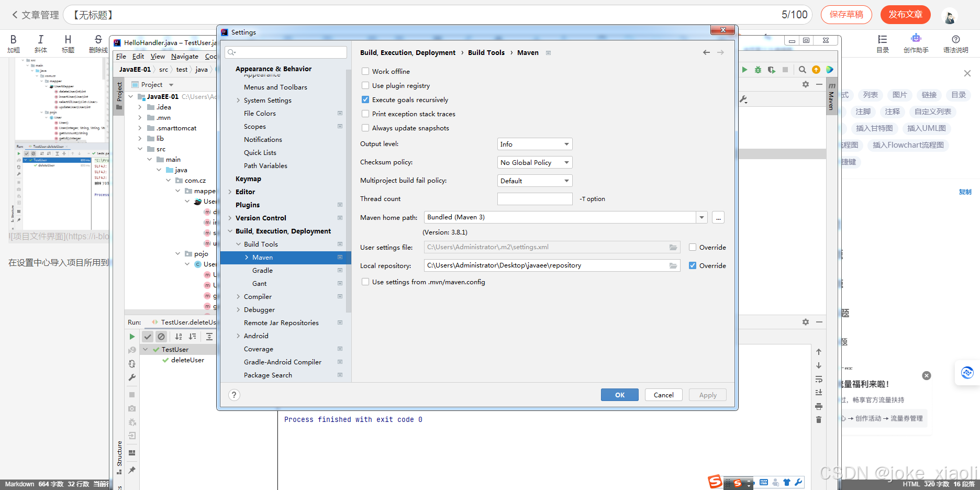Click 保存草稿 save draft button
This screenshot has height=490, width=980.
tap(847, 15)
